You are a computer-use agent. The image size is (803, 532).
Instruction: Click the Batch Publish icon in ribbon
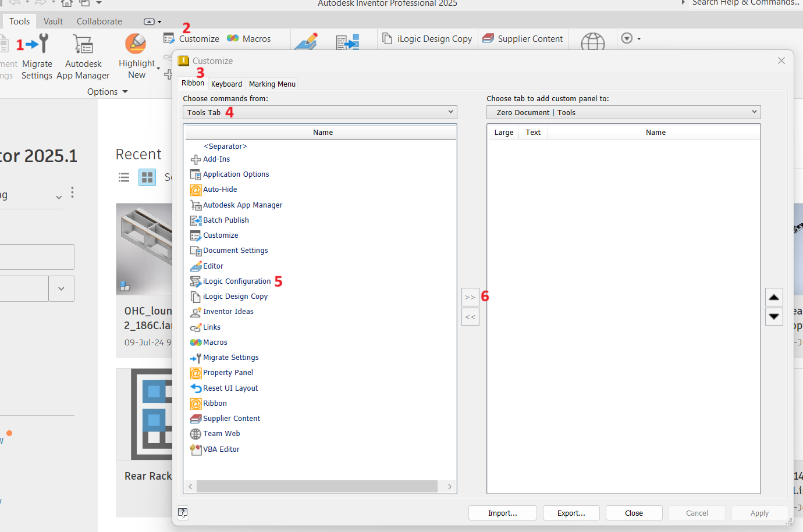(x=347, y=42)
